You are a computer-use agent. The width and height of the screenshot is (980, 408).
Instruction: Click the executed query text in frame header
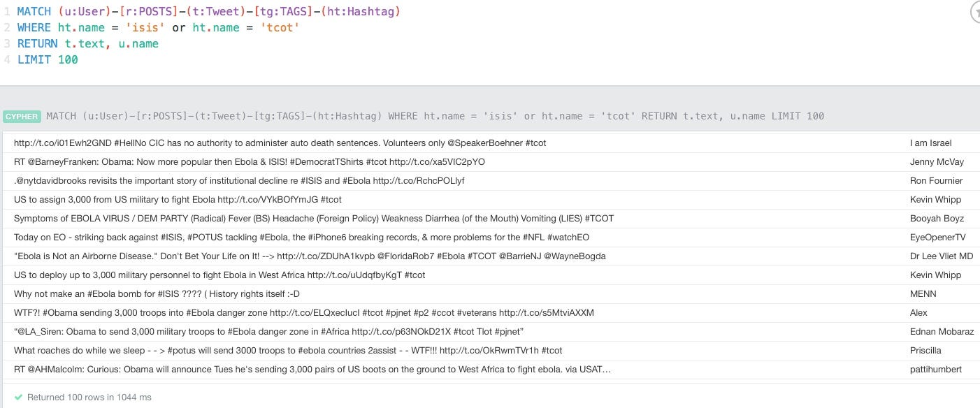coord(435,116)
